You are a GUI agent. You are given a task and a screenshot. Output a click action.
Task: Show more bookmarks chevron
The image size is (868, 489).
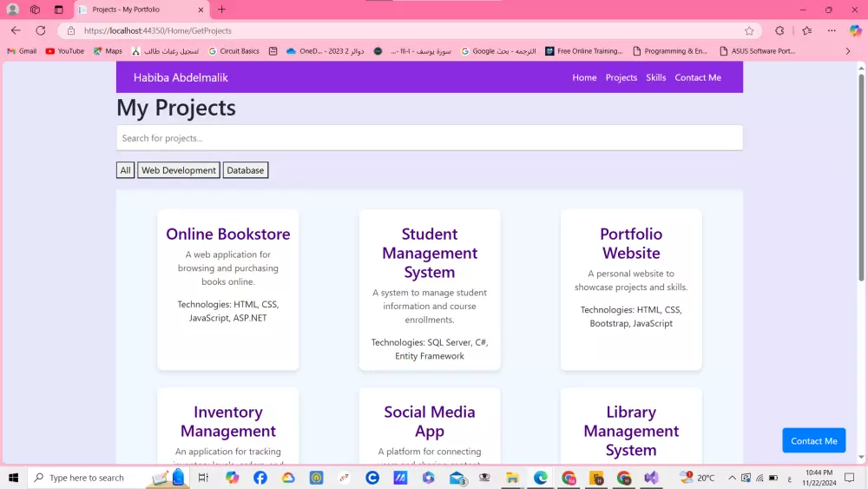(847, 51)
